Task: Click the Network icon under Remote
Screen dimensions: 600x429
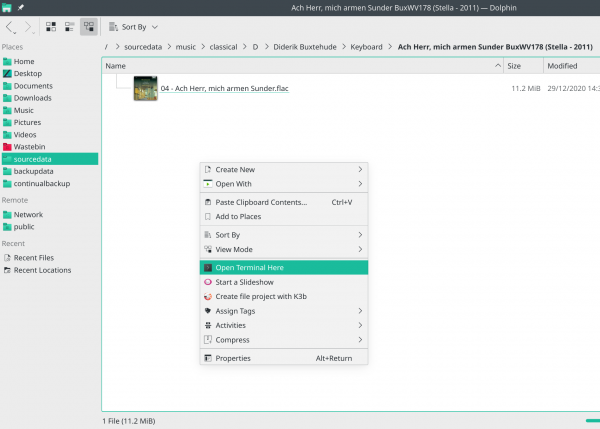Action: click(x=7, y=214)
